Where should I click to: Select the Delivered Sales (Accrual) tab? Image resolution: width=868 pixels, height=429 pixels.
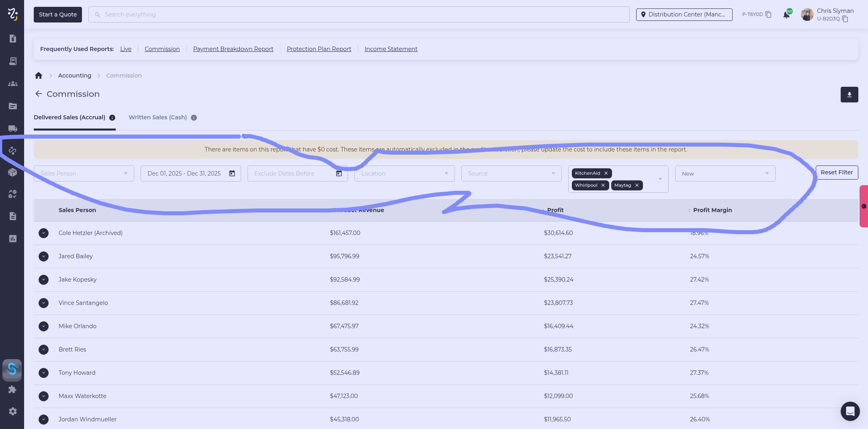pos(70,117)
